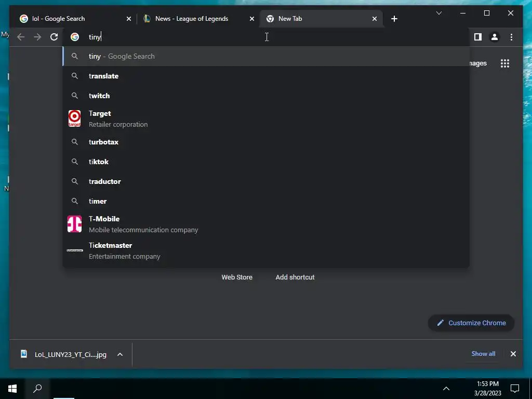Open the profile avatar menu
The width and height of the screenshot is (532, 399).
495,37
